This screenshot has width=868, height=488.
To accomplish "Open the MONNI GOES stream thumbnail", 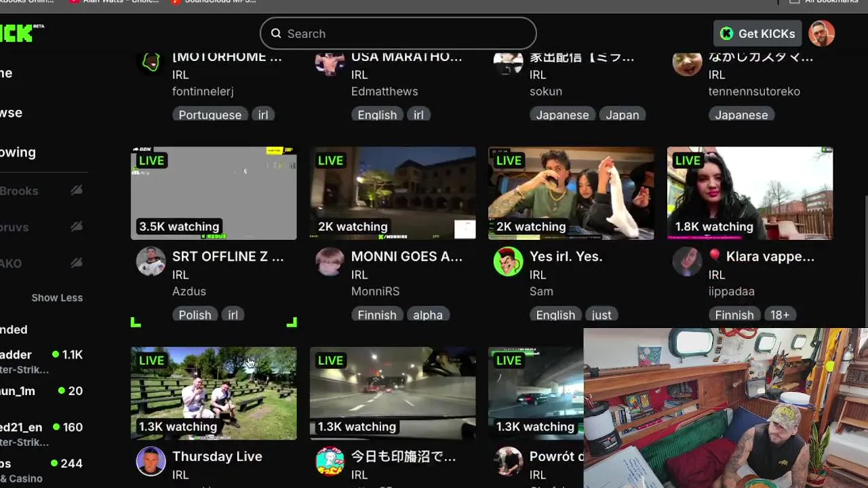I will point(393,193).
